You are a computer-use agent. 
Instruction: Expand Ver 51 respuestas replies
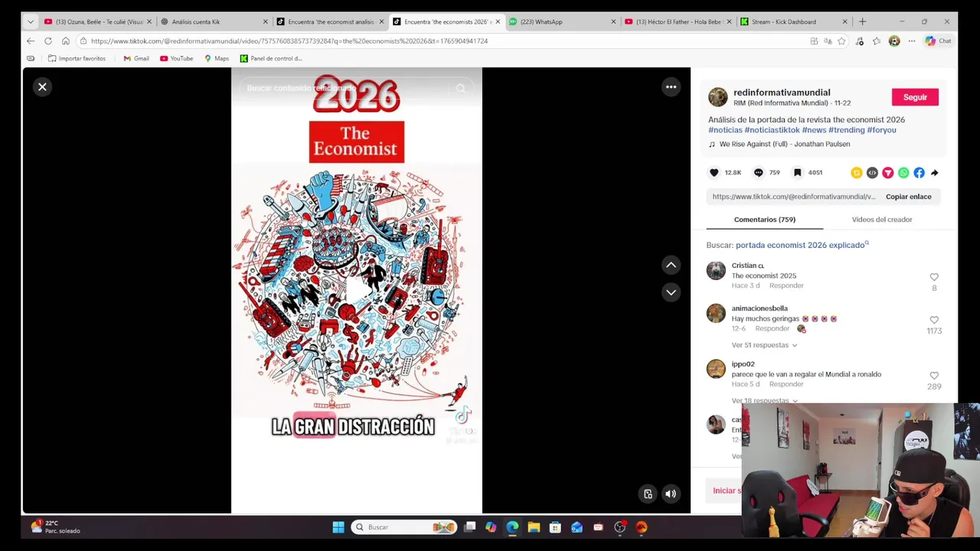(764, 345)
